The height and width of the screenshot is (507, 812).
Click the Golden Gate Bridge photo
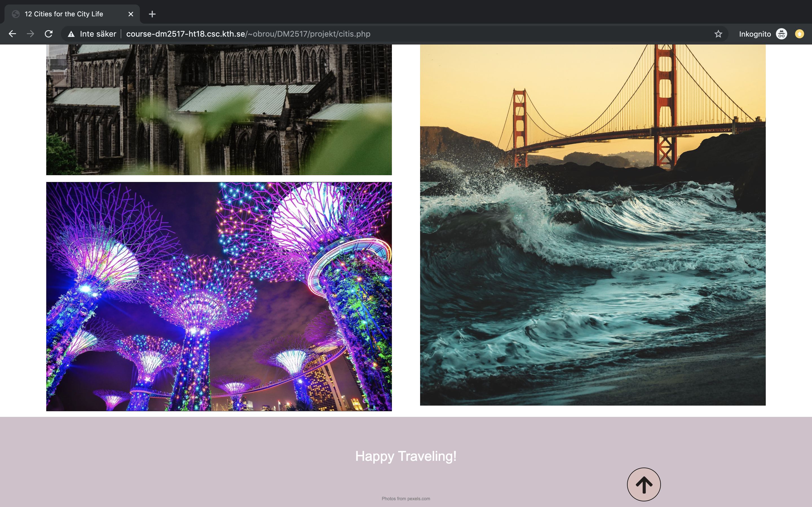(593, 225)
